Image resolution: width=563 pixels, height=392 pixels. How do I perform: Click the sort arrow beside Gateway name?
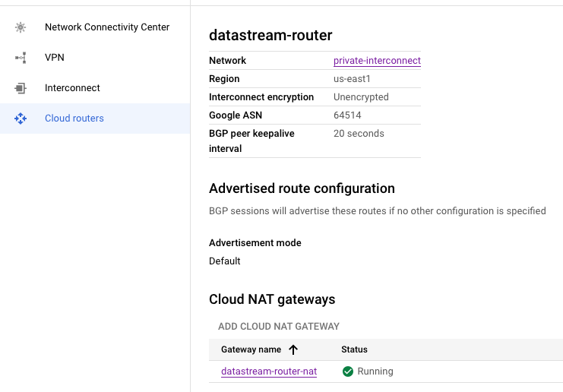pyautogui.click(x=293, y=349)
